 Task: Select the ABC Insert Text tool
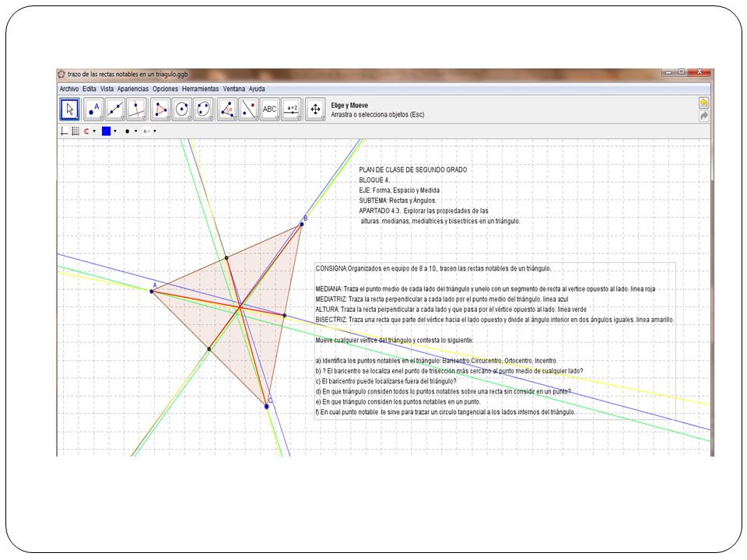(x=270, y=110)
